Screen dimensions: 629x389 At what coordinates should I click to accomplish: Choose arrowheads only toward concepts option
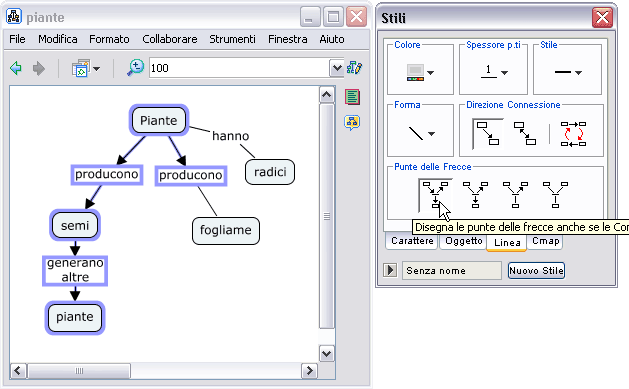(475, 194)
